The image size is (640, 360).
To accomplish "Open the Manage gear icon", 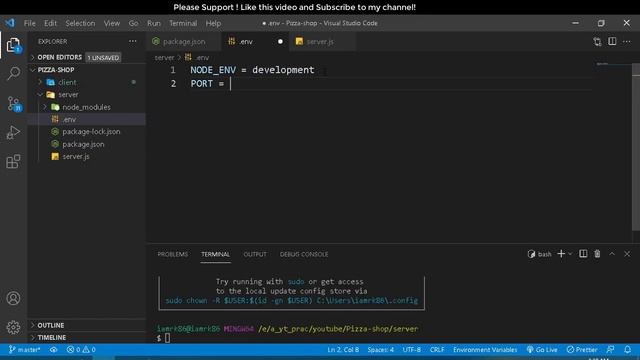I will (13, 327).
